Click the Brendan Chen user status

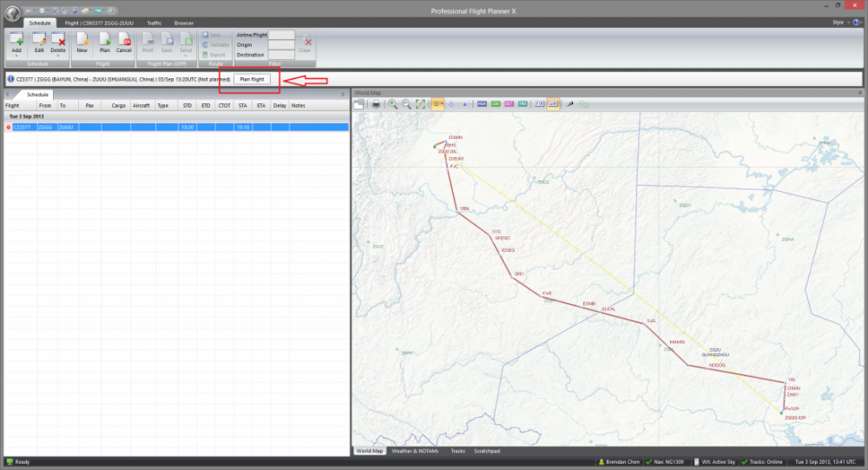pyautogui.click(x=618, y=461)
